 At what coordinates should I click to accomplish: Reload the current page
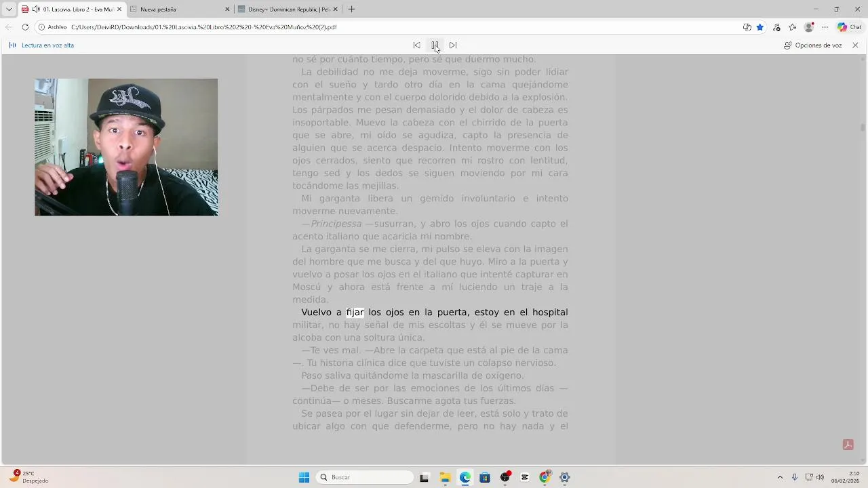pos(25,27)
